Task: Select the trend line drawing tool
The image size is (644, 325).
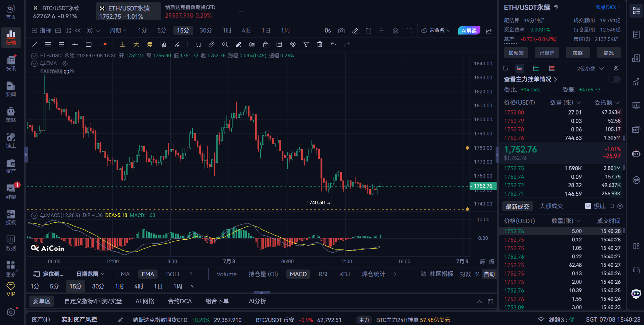Action: pos(34,44)
